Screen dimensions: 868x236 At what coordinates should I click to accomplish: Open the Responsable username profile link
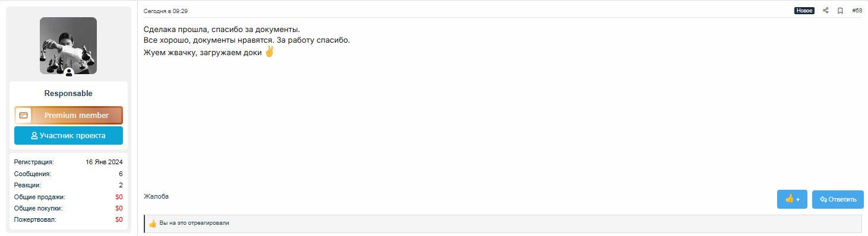(68, 94)
